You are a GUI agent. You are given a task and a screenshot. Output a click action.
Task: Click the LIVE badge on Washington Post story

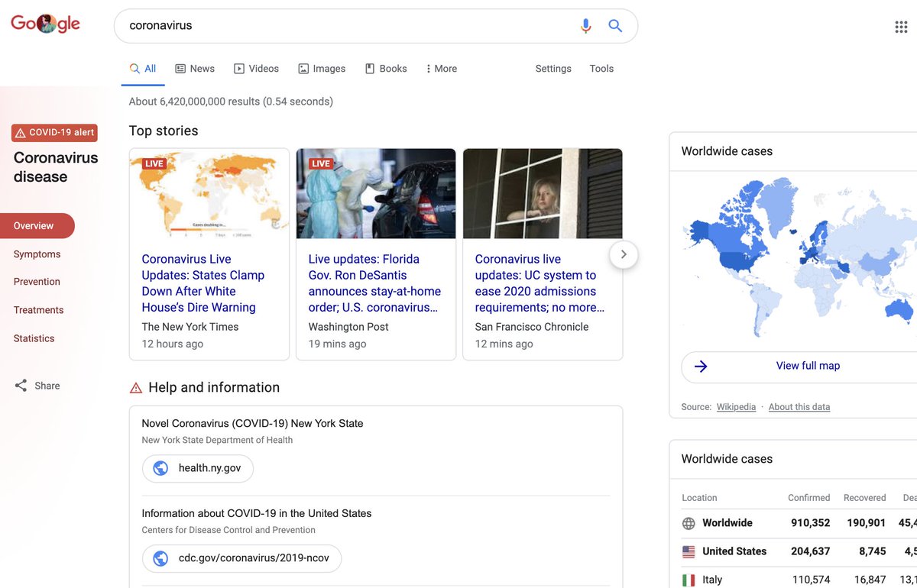321,163
